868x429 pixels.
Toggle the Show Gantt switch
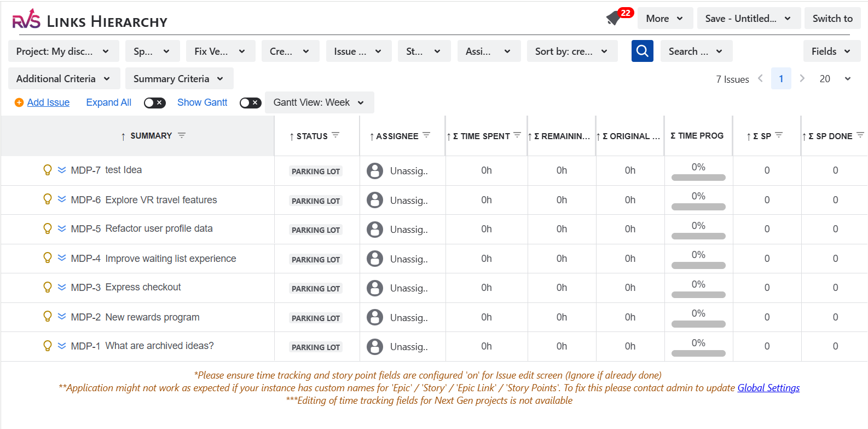tap(251, 102)
